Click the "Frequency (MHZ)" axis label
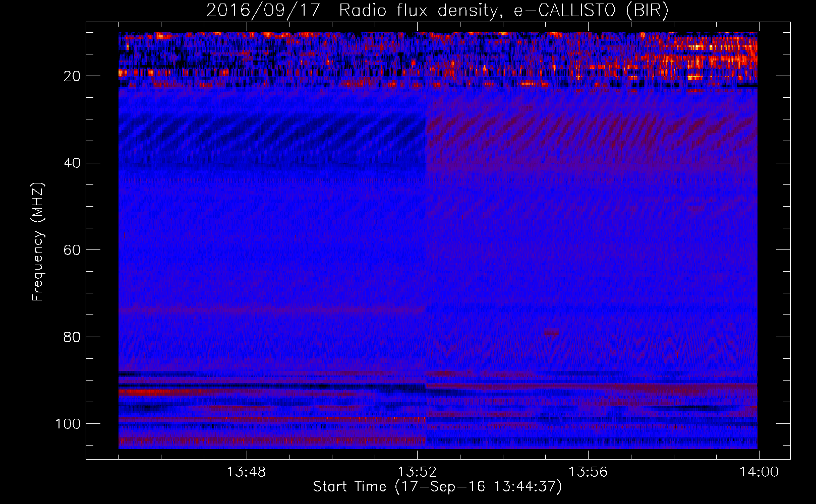Image resolution: width=816 pixels, height=504 pixels. 38,242
